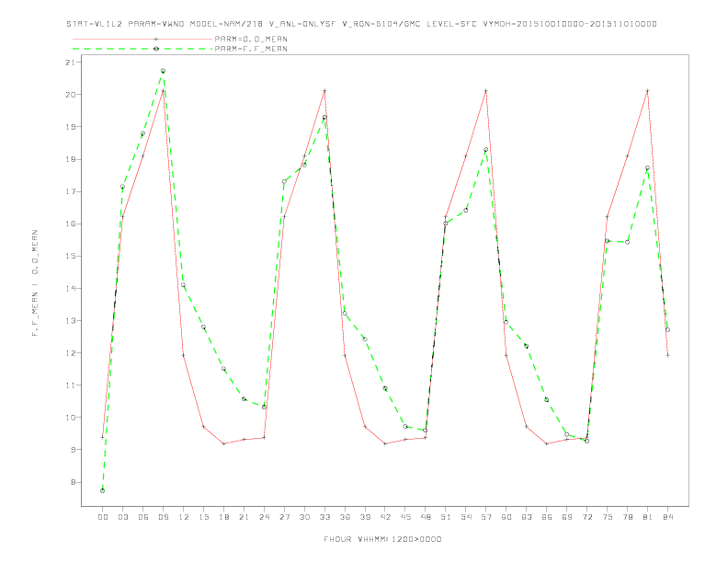This screenshot has width=728, height=563.
Task: Click the chart title starting with STAT=VL1L2
Action: [361, 24]
